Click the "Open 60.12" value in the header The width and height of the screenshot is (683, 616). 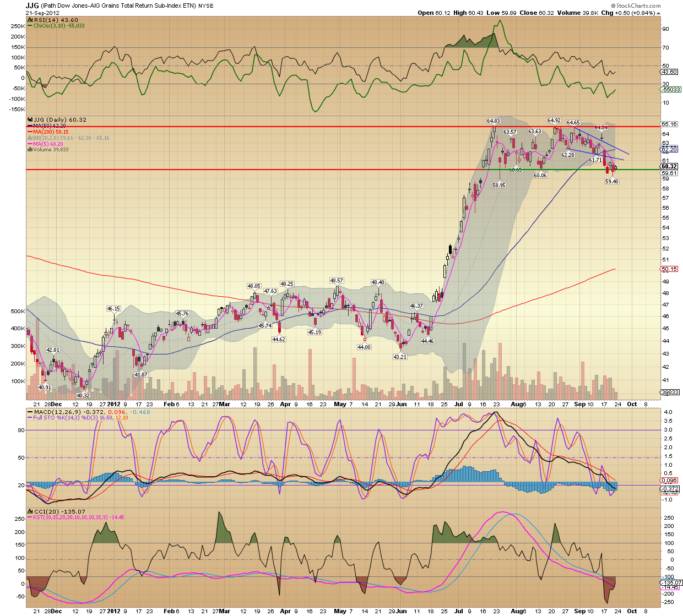point(434,13)
